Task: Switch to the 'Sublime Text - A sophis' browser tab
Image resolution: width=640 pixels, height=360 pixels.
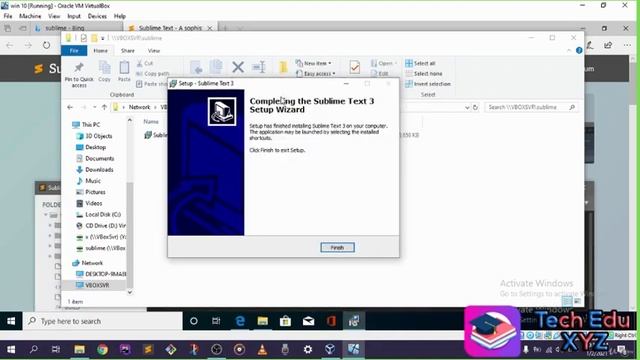Action: (170, 28)
